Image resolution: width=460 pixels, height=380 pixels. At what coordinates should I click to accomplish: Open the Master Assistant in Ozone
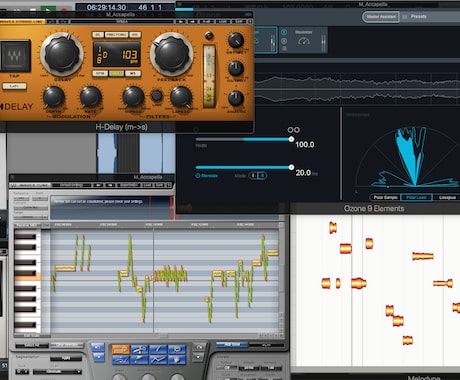pos(381,17)
